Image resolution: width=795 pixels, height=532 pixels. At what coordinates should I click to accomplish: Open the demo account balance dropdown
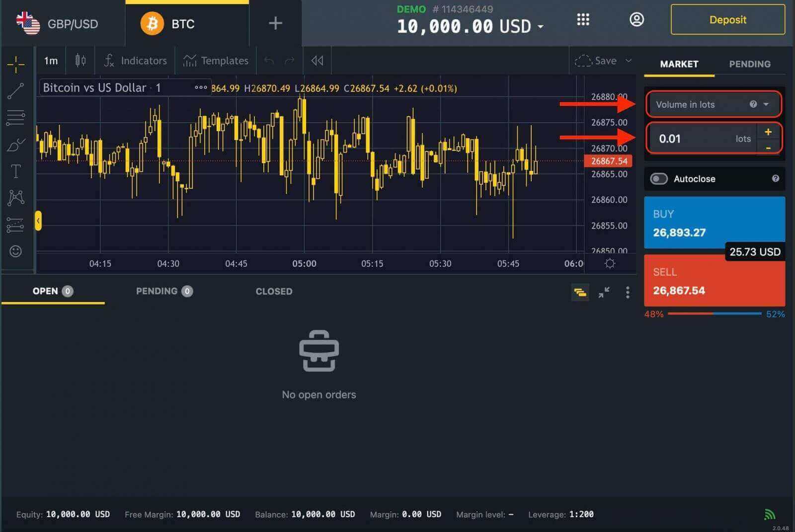[x=540, y=26]
